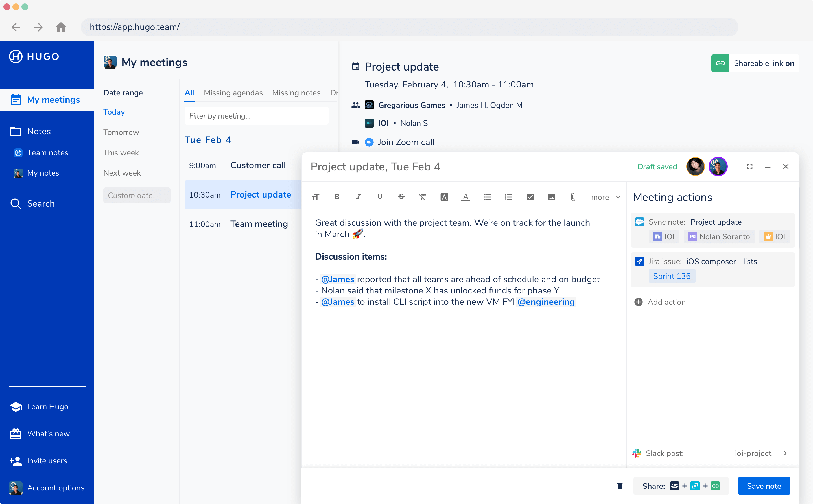The height and width of the screenshot is (504, 813).
Task: Expand the Slack post ioi-project chevron
Action: (x=785, y=453)
